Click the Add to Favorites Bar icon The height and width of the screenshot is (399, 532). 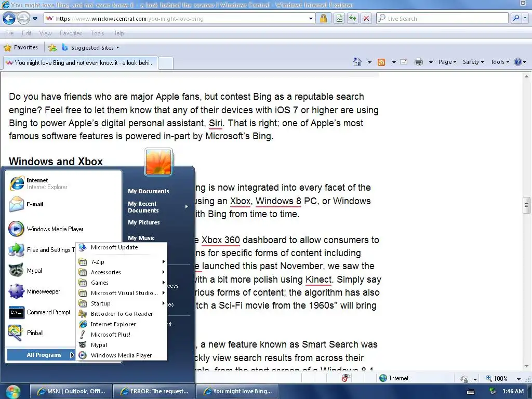pyautogui.click(x=52, y=48)
